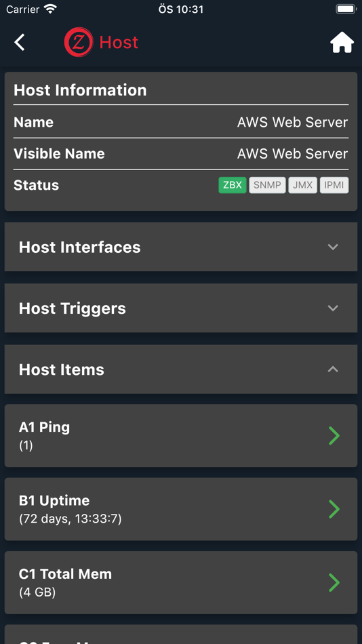Select the ZBX status badge
This screenshot has height=644, width=362.
tap(232, 185)
